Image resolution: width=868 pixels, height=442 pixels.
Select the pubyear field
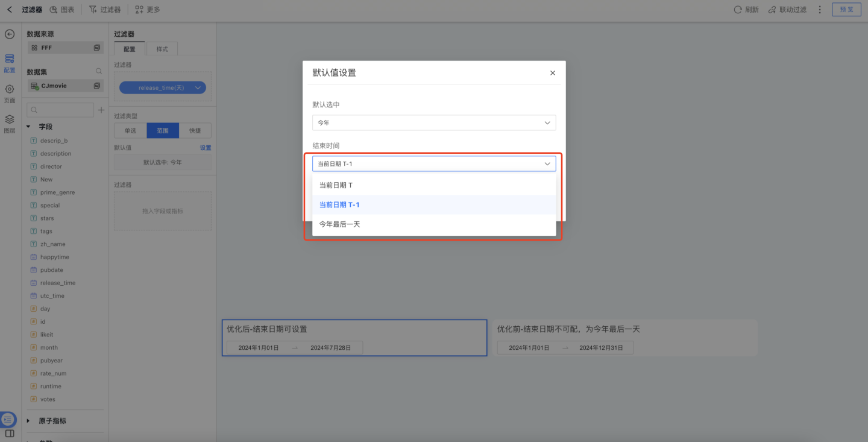(51, 361)
